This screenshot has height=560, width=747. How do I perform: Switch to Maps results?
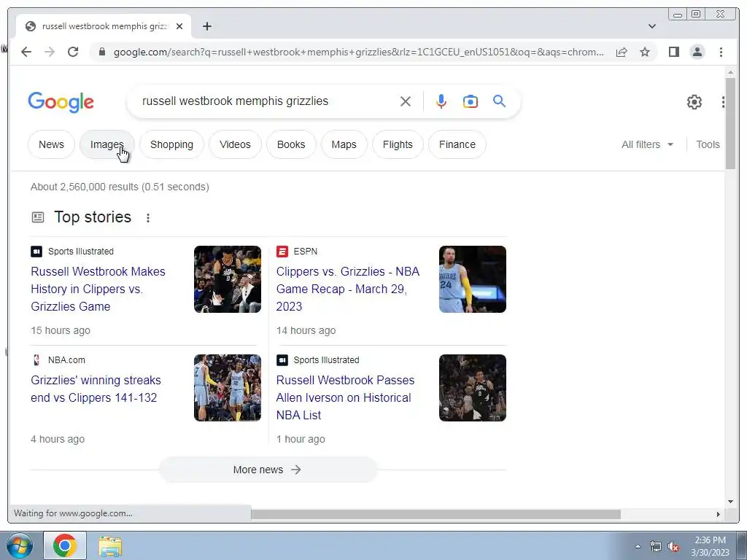tap(344, 144)
